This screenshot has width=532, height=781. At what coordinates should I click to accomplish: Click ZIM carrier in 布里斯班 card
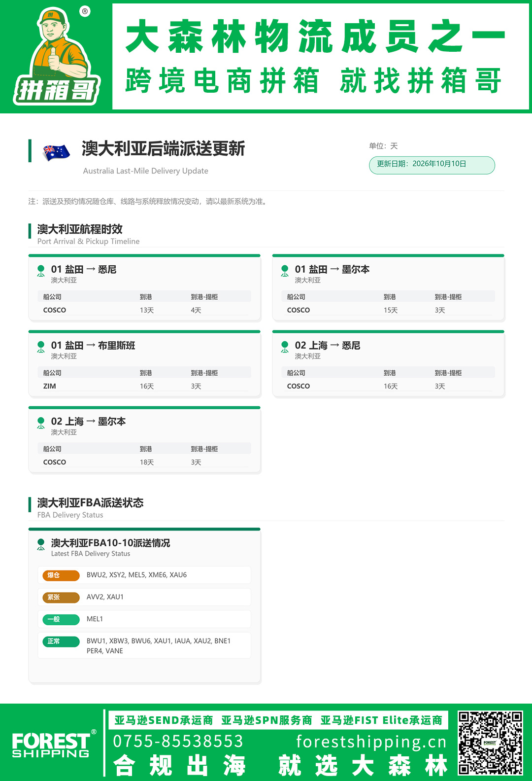pyautogui.click(x=50, y=386)
